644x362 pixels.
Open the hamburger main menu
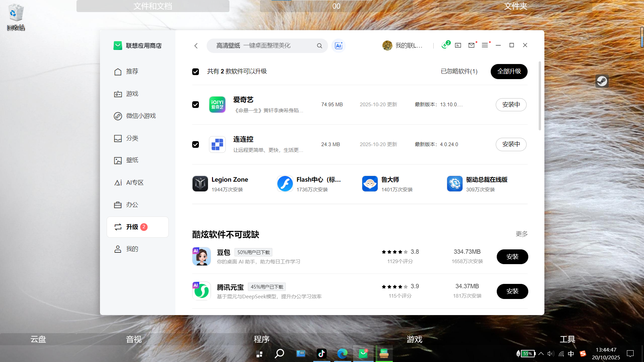[x=485, y=45]
